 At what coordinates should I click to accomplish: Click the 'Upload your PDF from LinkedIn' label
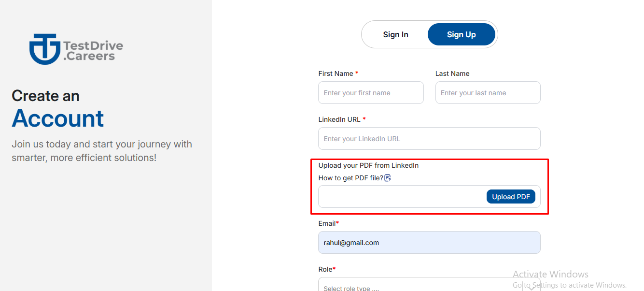click(368, 165)
